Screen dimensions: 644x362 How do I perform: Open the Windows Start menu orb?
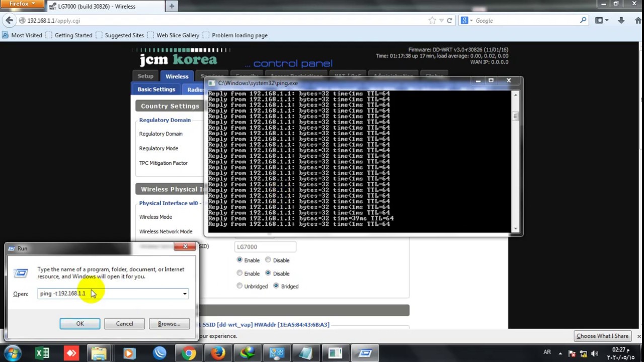13,353
